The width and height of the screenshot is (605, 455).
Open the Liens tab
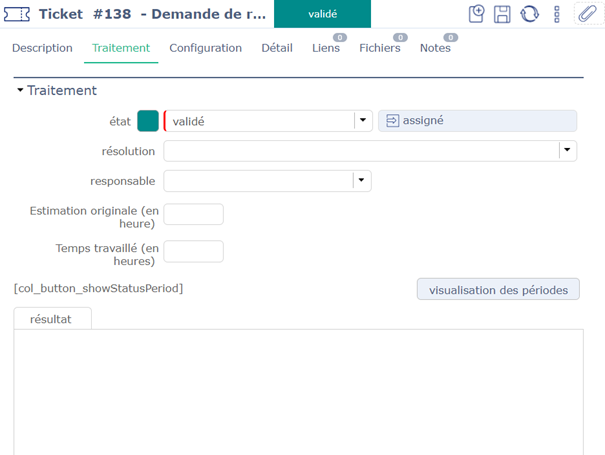point(326,48)
